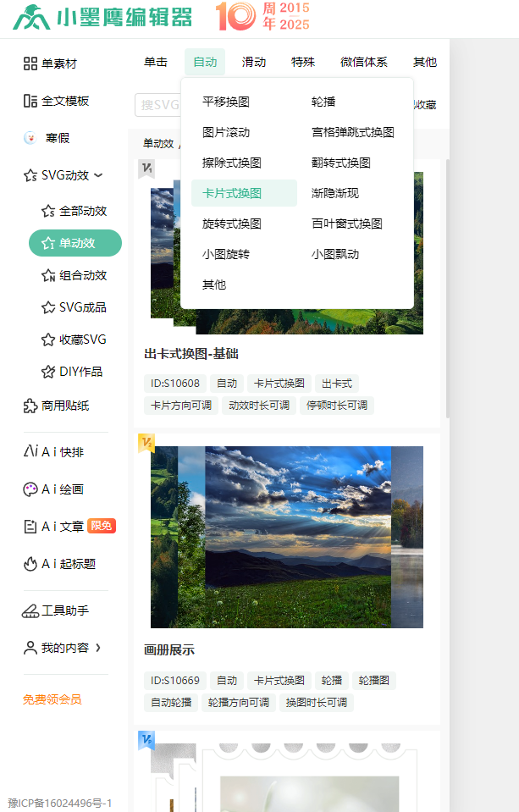The height and width of the screenshot is (812, 519).
Task: Switch to the 滑动 tab
Action: 254,62
